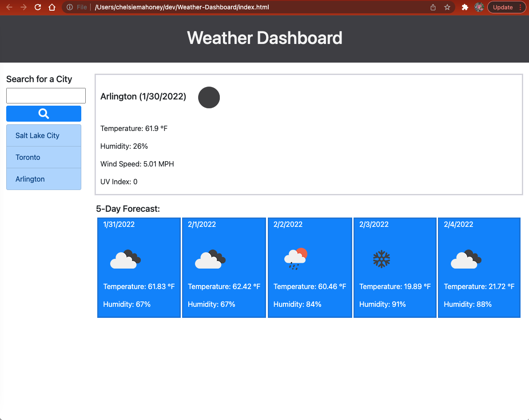
Task: Click the 2/2/2022 forecast date
Action: tap(288, 224)
